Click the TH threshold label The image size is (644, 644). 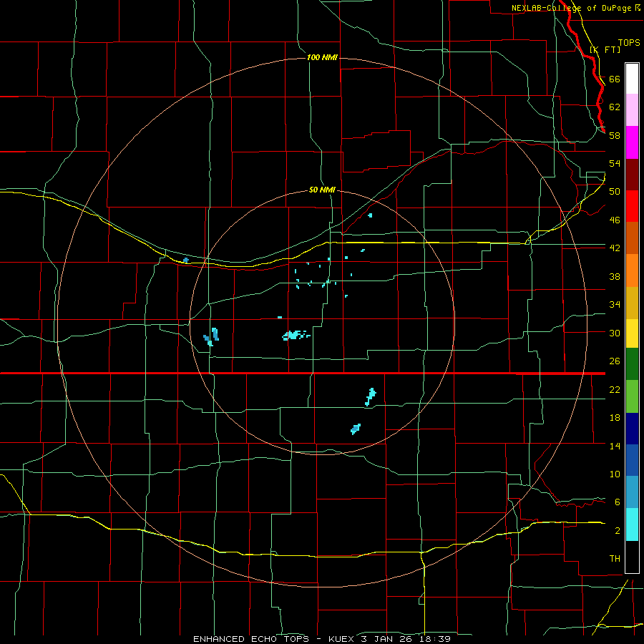615,559
